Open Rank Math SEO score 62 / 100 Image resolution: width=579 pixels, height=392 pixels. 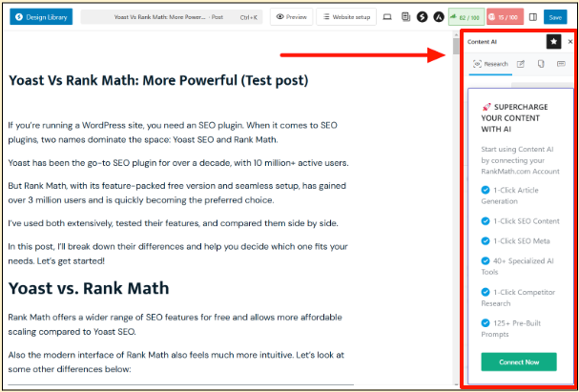(466, 17)
